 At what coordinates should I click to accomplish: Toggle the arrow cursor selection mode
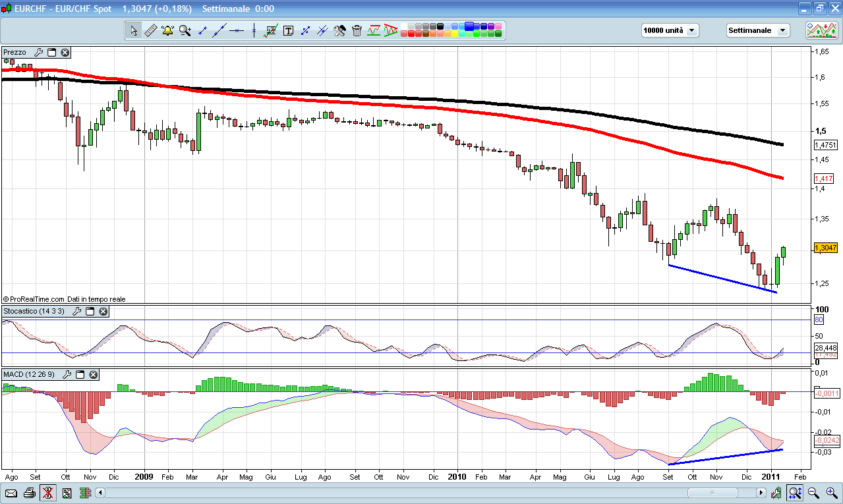[x=134, y=30]
